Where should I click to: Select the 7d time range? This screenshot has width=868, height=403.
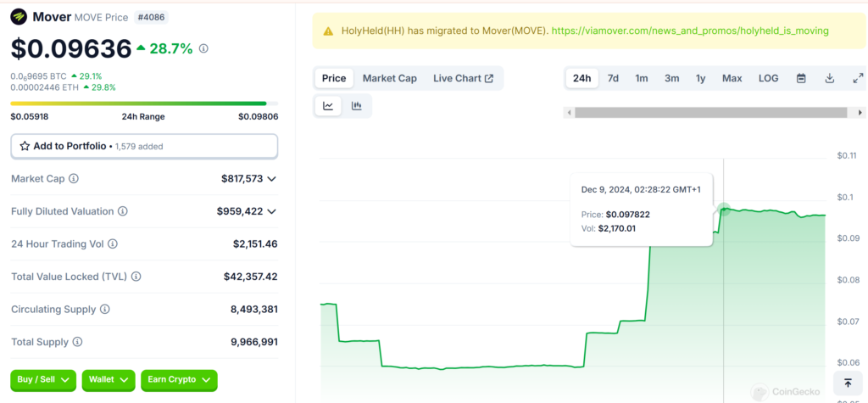click(613, 78)
